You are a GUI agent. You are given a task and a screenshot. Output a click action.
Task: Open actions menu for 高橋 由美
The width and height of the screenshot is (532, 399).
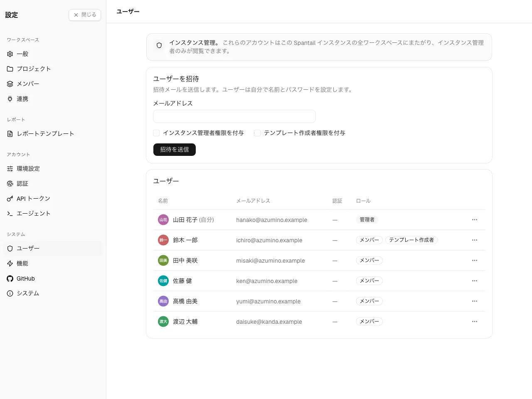[x=475, y=301]
